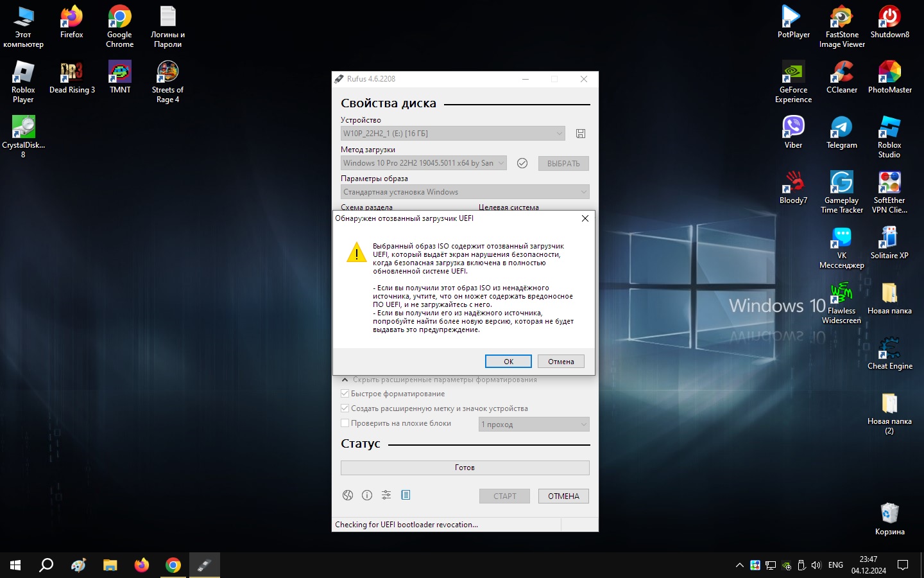Image resolution: width=924 pixels, height=578 pixels.
Task: Select the CrystalDisk desktop icon
Action: [23, 137]
